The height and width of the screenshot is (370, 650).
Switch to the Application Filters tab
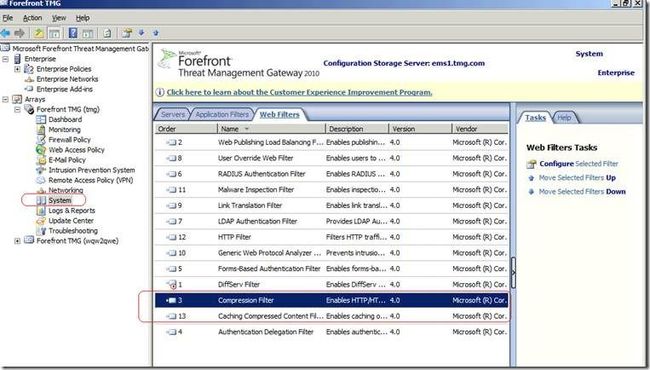click(222, 114)
